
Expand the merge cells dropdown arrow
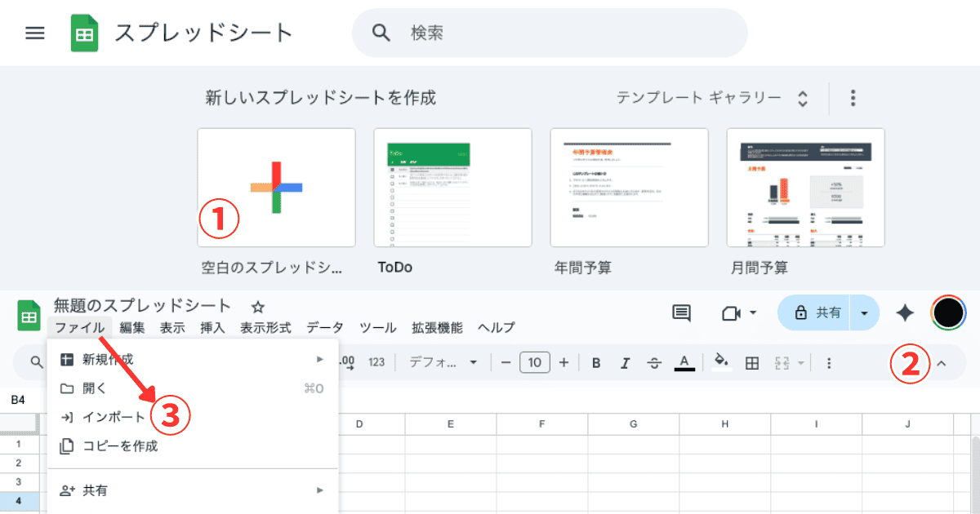801,363
